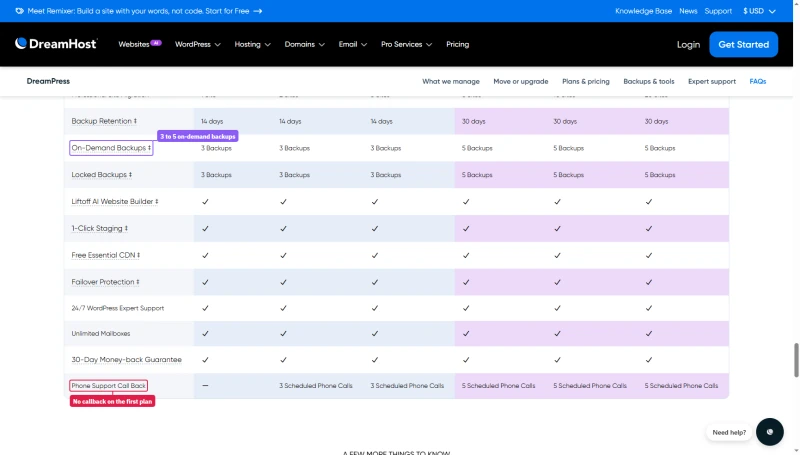
Task: Open the chat help bubble icon
Action: tap(769, 432)
